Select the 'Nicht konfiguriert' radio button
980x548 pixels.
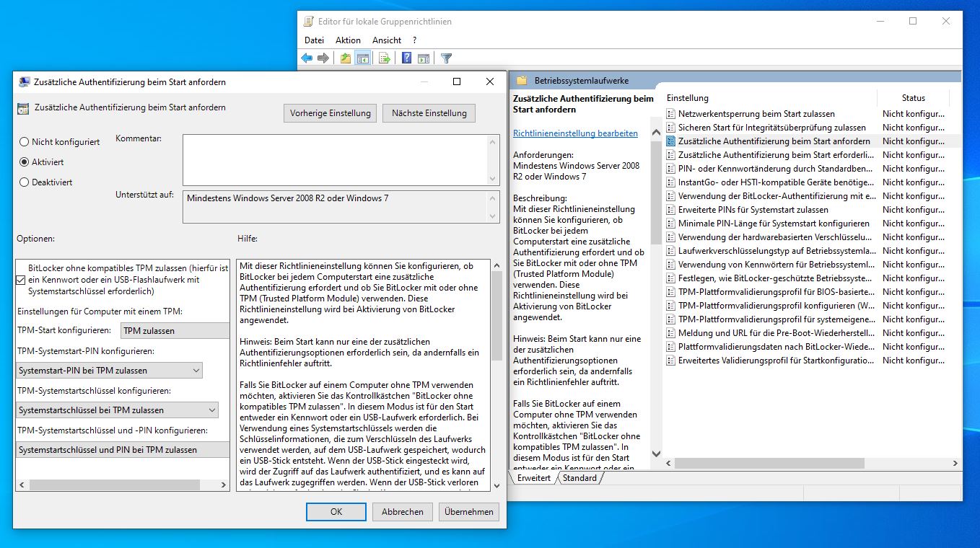click(25, 143)
